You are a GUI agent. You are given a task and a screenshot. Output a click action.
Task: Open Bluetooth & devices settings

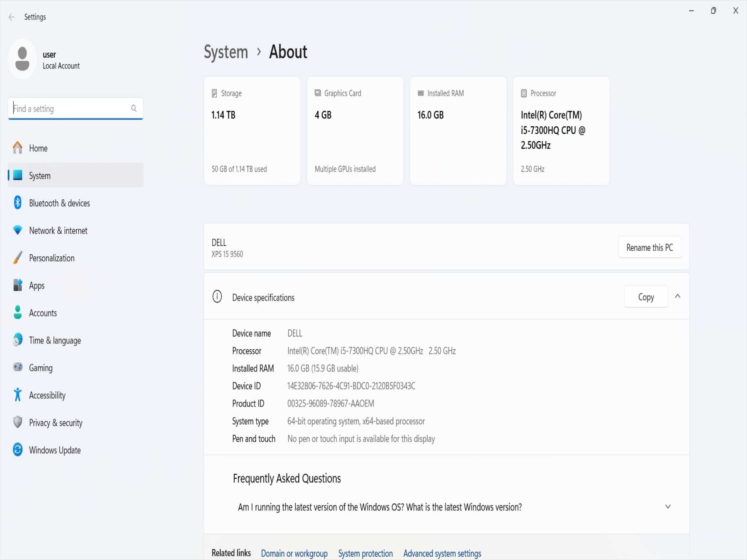tap(76, 203)
